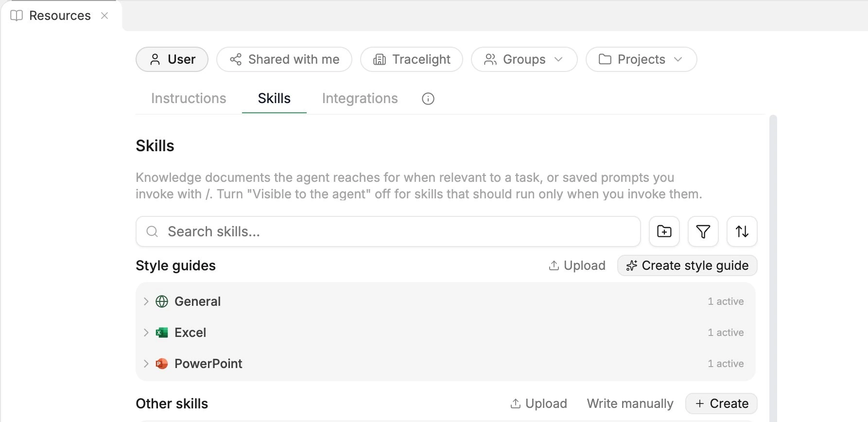
Task: Click the vertical scrollbar on the right
Action: (773, 267)
